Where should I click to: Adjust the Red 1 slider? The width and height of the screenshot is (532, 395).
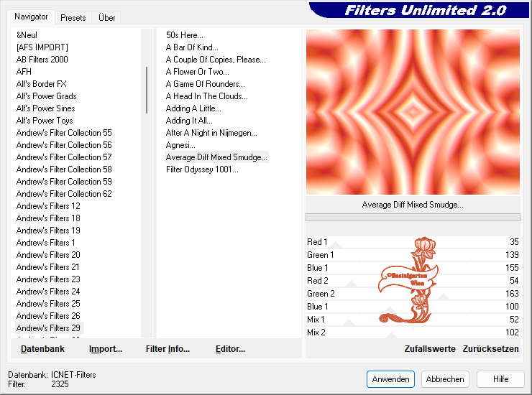[413, 242]
